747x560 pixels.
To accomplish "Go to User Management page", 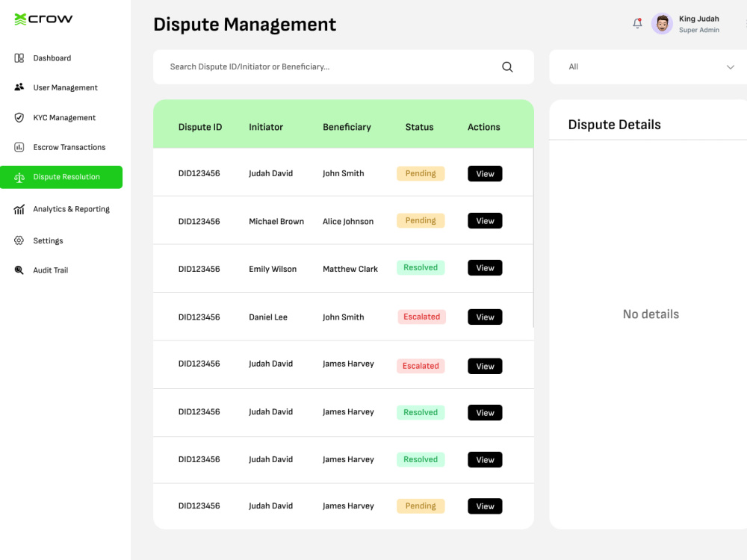I will (x=65, y=87).
